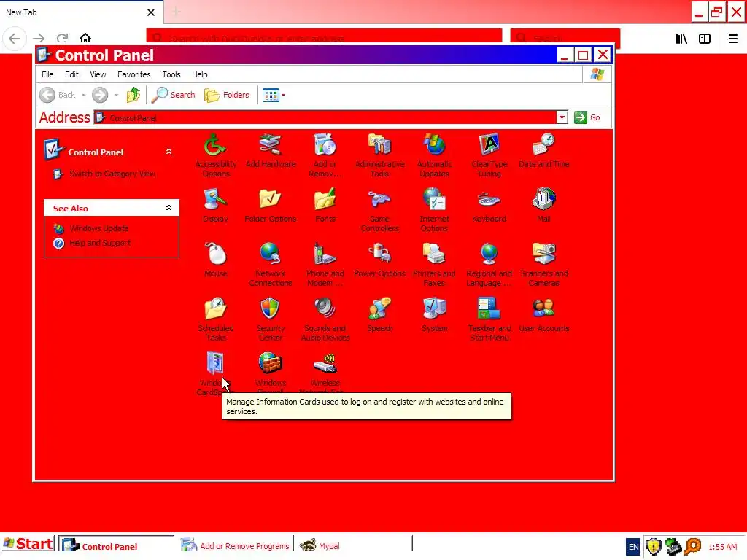This screenshot has width=747, height=560.
Task: Open the Keyboard settings icon
Action: (x=489, y=200)
